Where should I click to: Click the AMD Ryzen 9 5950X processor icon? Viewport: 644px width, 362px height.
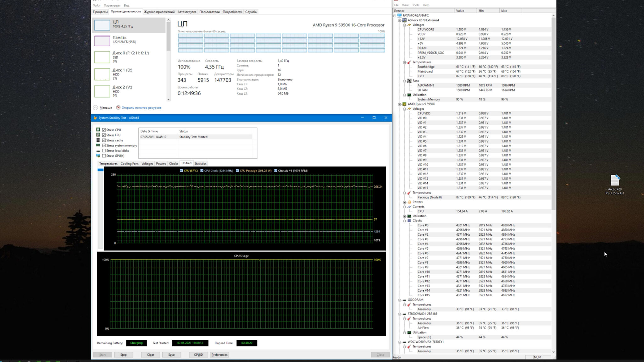(404, 104)
